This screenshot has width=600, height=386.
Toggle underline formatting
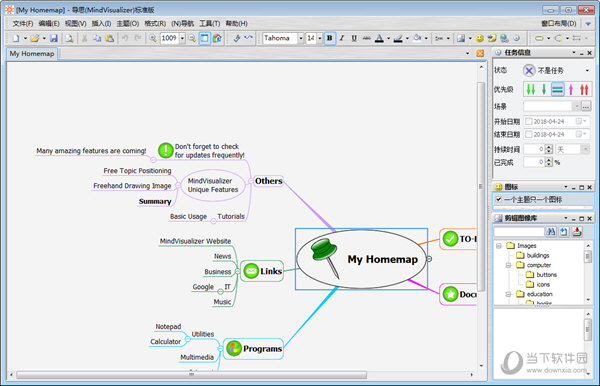tap(354, 38)
